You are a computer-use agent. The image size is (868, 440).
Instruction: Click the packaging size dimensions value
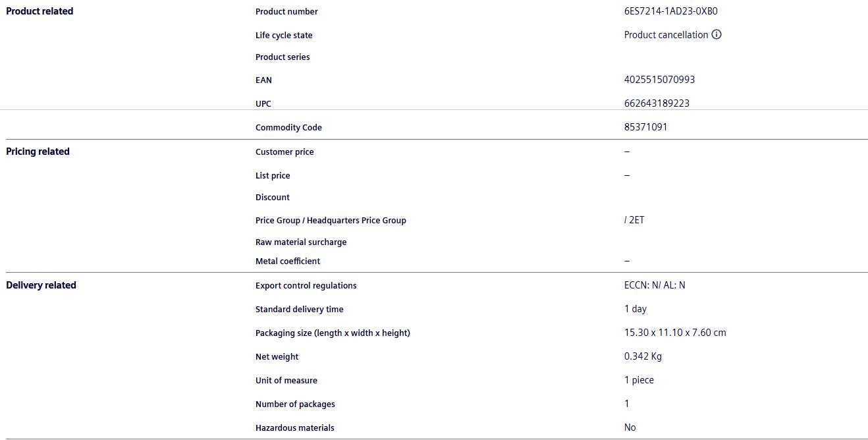tap(675, 333)
